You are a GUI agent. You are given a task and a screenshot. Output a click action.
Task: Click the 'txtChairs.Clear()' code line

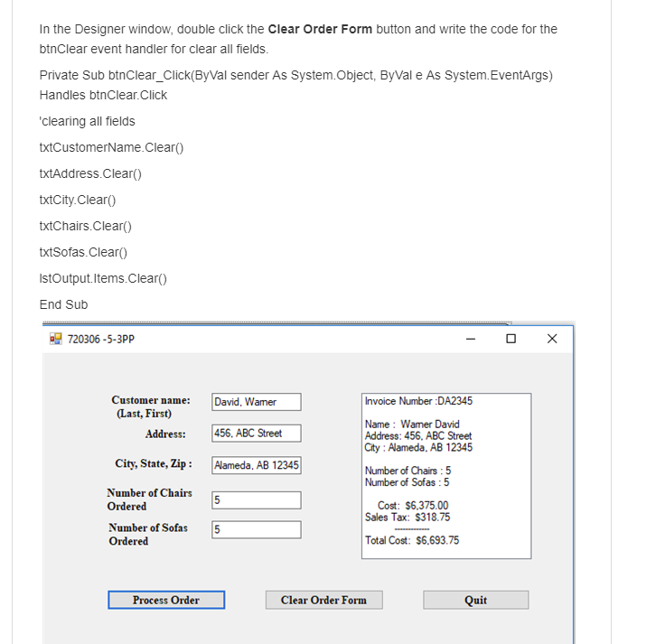tap(86, 226)
